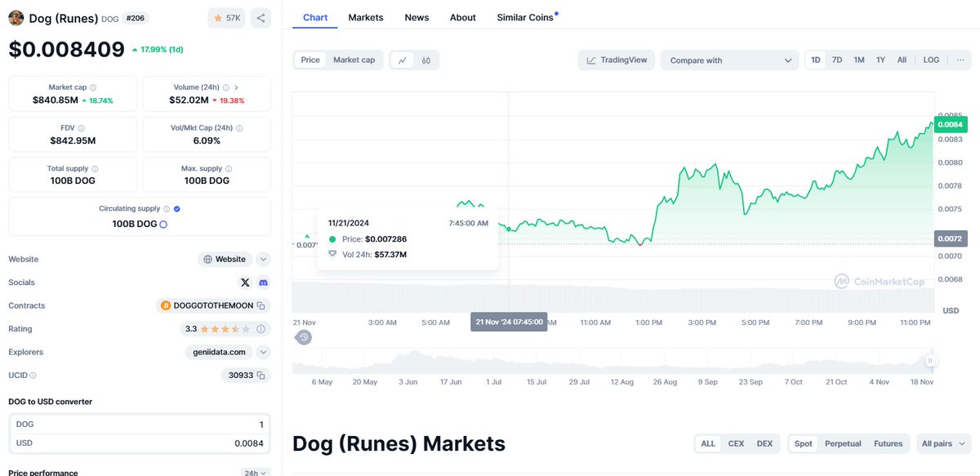The height and width of the screenshot is (476, 980).
Task: Expand the Website dropdown chevron
Action: [263, 259]
